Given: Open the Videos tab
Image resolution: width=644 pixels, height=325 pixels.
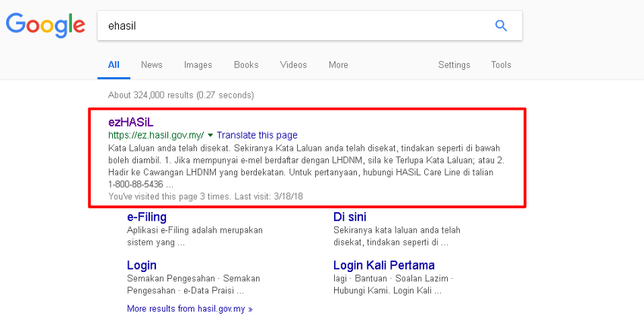Looking at the screenshot, I should click(x=293, y=65).
